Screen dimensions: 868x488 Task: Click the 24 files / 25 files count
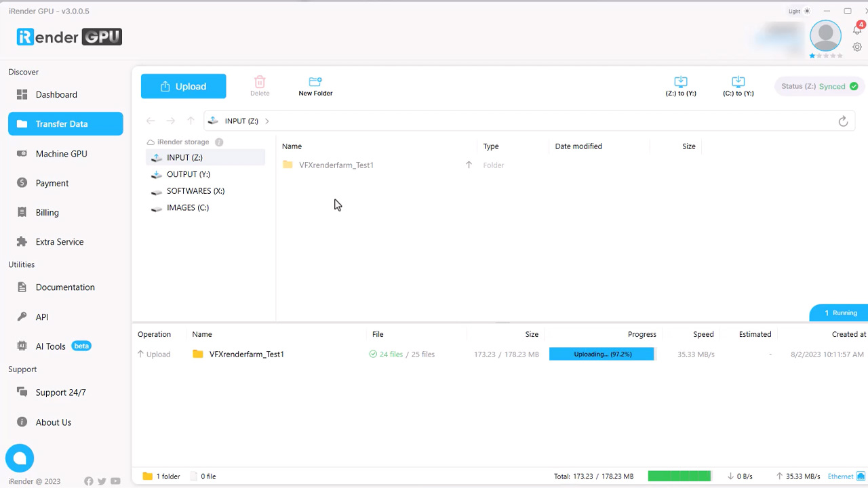[402, 354]
